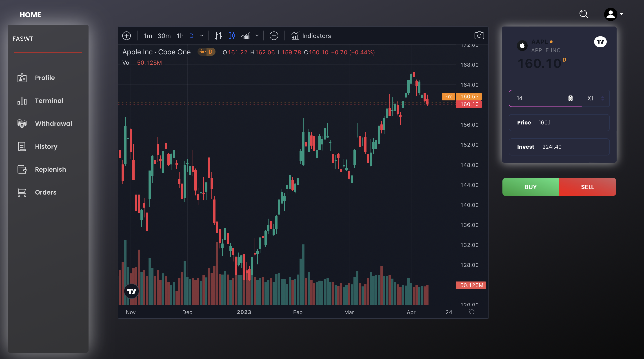Click the Price 160.1 field

[559, 122]
